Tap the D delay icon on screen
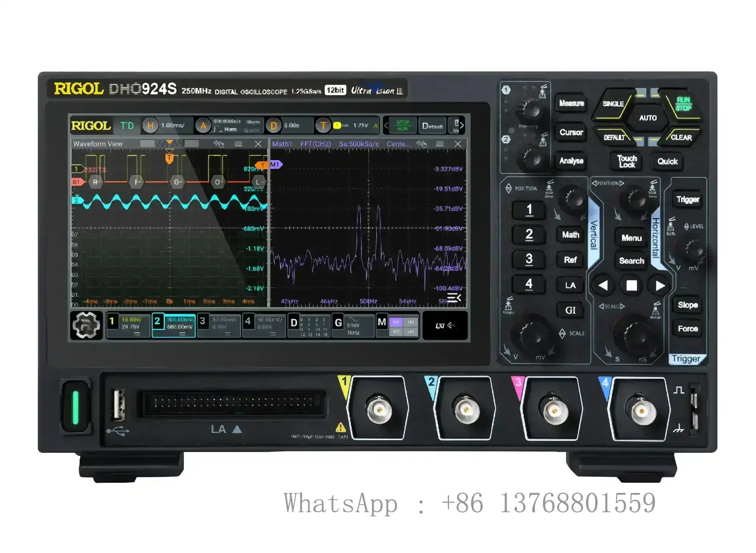 tap(273, 125)
